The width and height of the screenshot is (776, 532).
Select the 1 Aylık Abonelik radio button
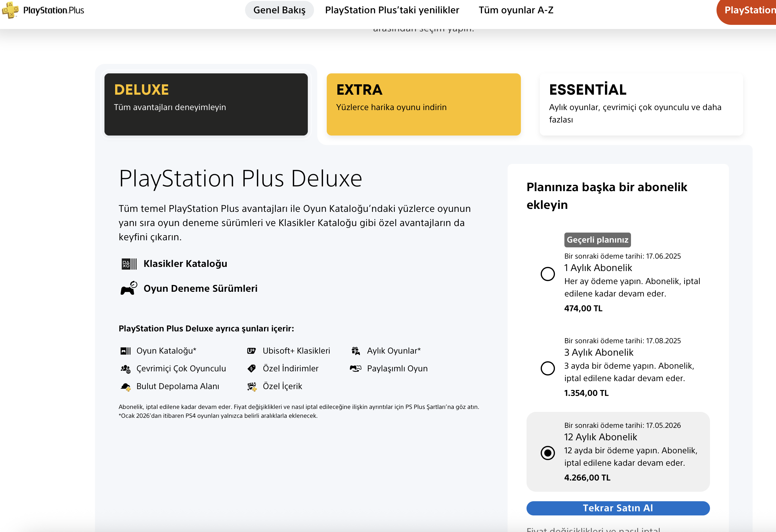pos(548,274)
